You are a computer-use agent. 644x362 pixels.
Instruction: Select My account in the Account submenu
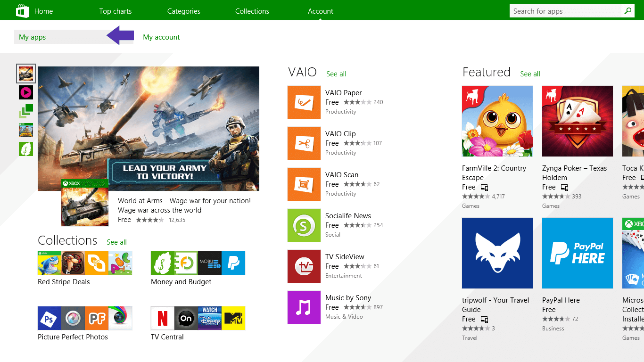coord(161,37)
